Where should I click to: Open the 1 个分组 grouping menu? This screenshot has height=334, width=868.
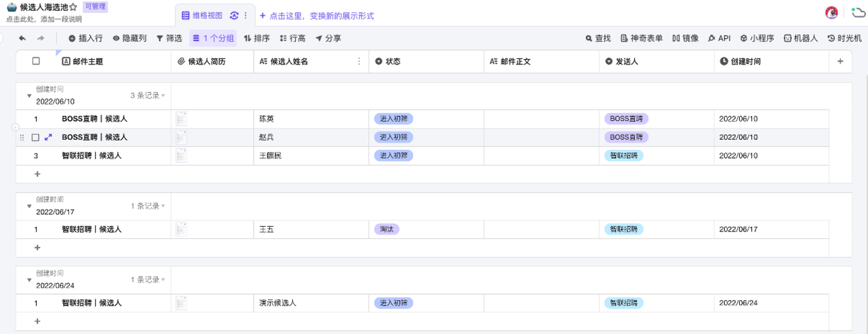(214, 39)
